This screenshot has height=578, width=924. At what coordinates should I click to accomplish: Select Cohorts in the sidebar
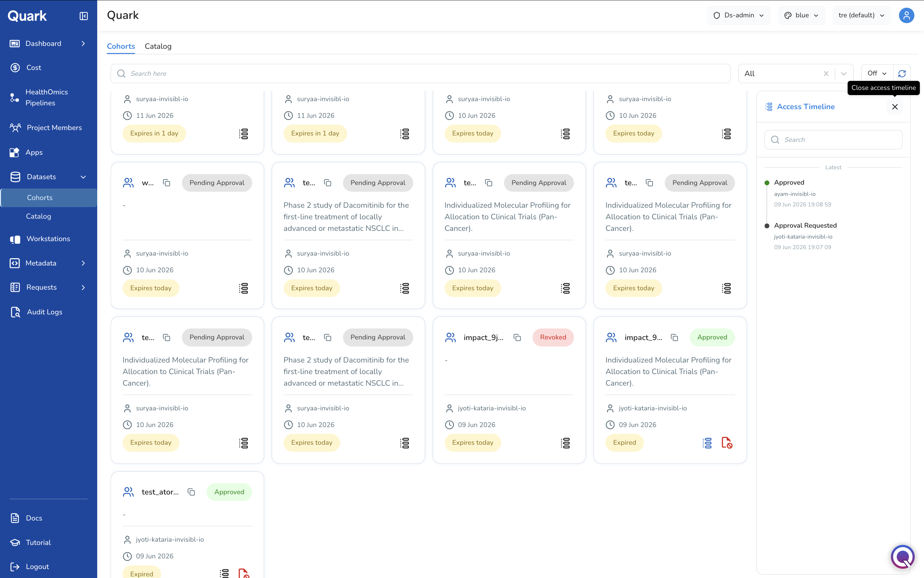(x=48, y=197)
